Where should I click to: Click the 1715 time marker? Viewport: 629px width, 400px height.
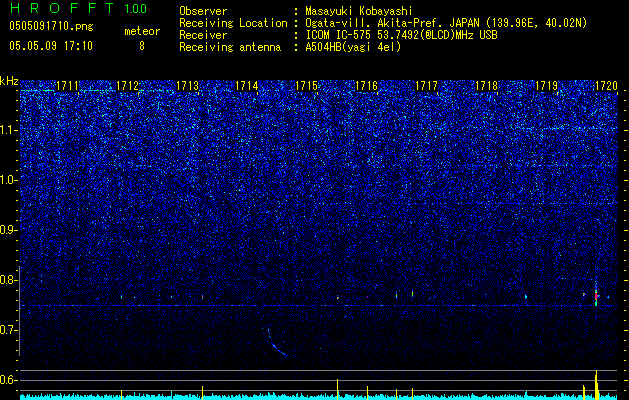(x=306, y=86)
